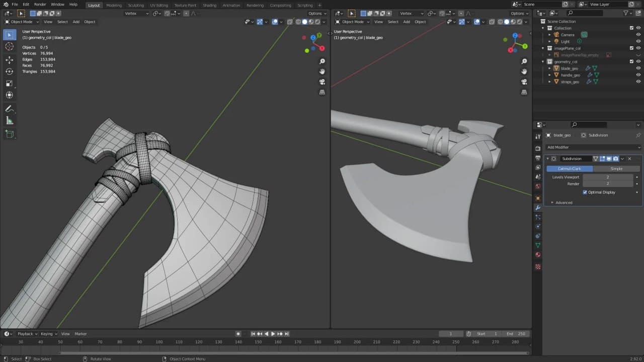Adjust the Render levels value field
Screen dimensions: 644x362
[608, 184]
